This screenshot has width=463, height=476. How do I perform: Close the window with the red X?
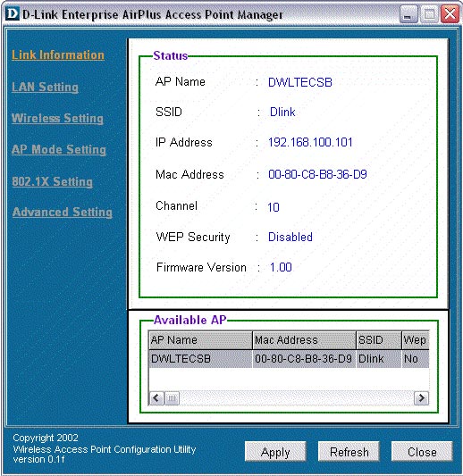tap(450, 14)
